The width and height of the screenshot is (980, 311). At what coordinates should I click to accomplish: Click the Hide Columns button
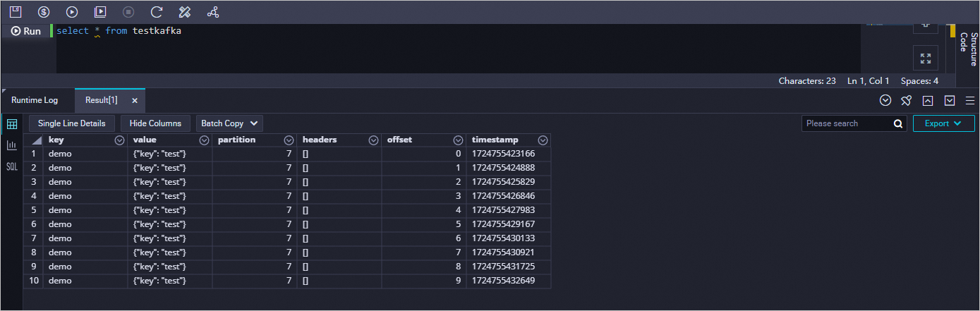click(x=155, y=123)
